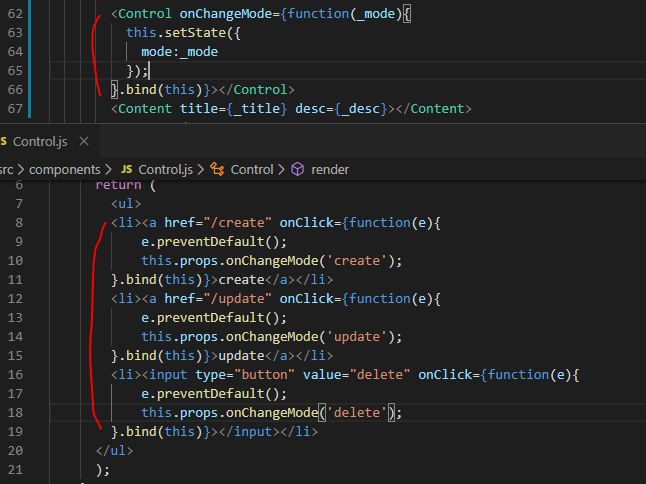The image size is (646, 484).
Task: Click 'e.preventDefault();' on line 13
Action: (x=213, y=318)
